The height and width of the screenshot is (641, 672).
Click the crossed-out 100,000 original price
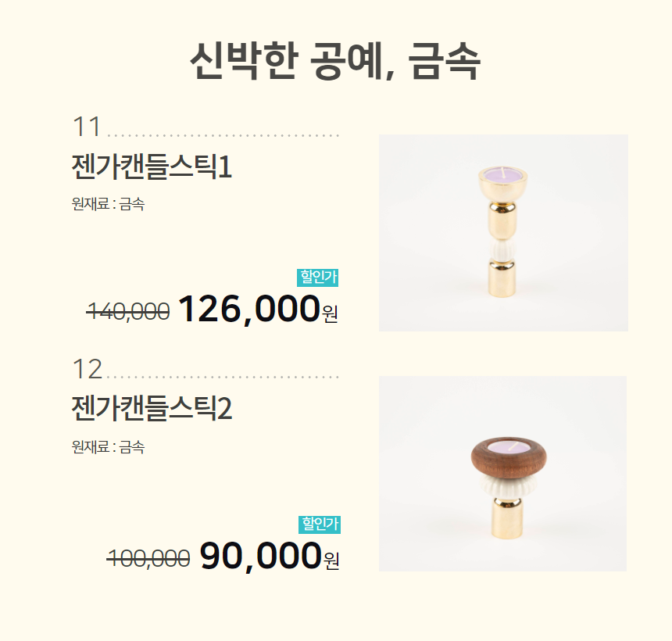click(x=148, y=558)
